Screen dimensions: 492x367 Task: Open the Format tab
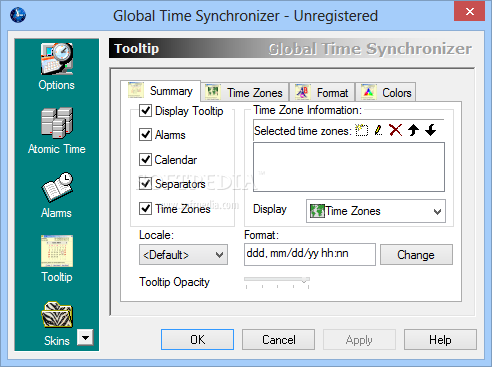322,92
